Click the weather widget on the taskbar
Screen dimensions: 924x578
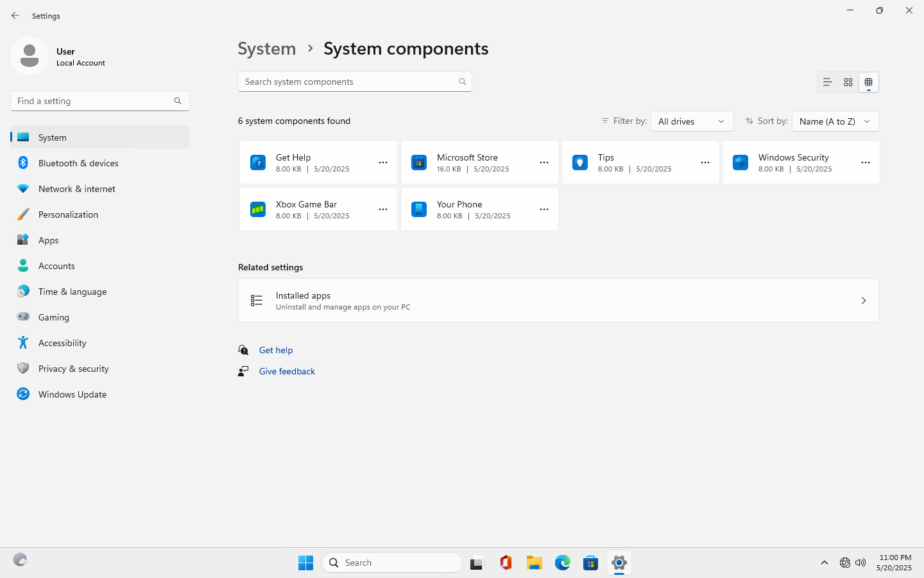coord(21,560)
